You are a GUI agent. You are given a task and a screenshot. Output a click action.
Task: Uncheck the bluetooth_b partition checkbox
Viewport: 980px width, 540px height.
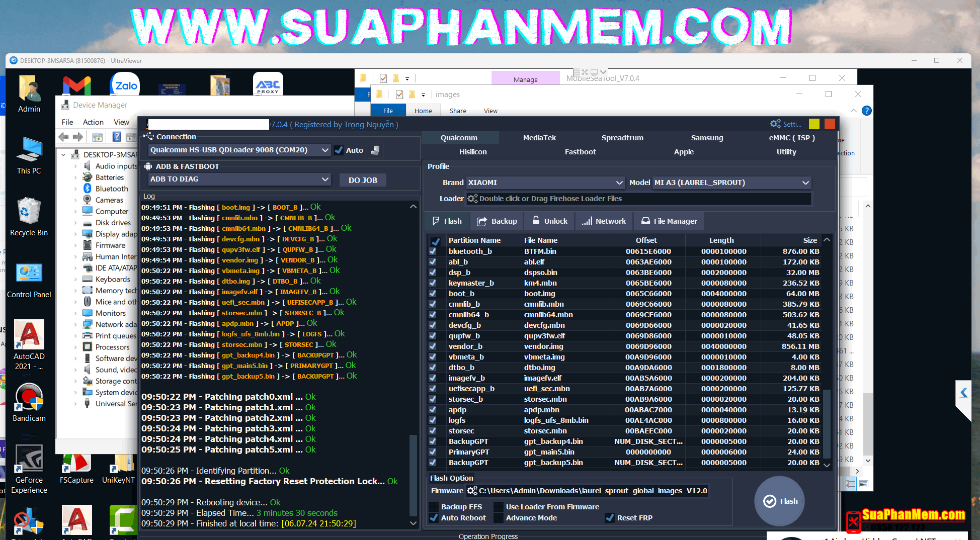pos(433,251)
